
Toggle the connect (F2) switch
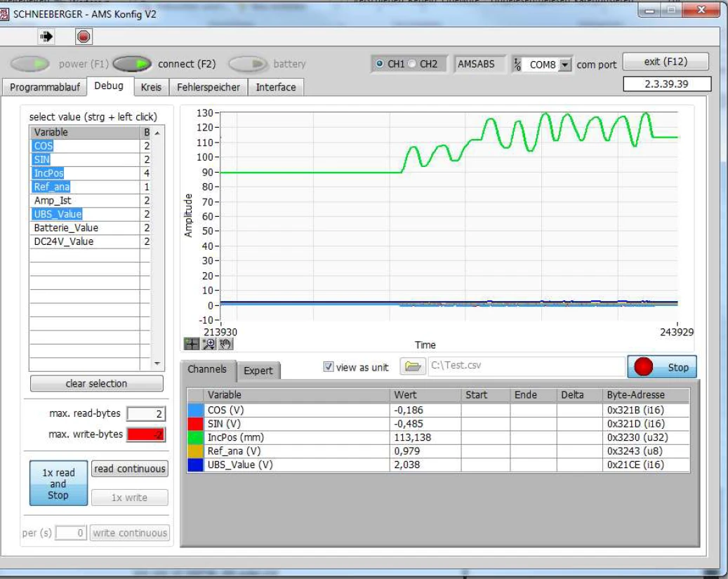[x=133, y=64]
